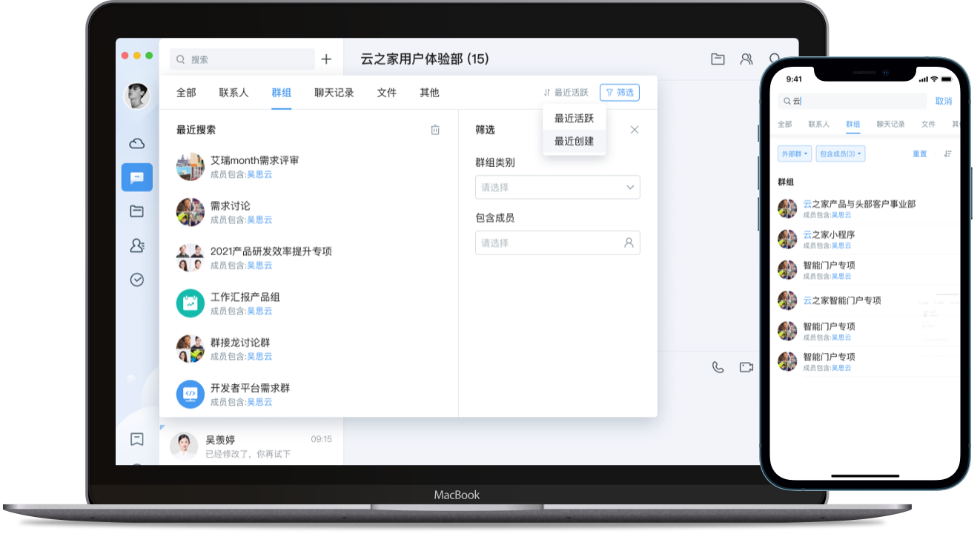
Task: Tap the 联系人 tab on the phone
Action: click(819, 124)
